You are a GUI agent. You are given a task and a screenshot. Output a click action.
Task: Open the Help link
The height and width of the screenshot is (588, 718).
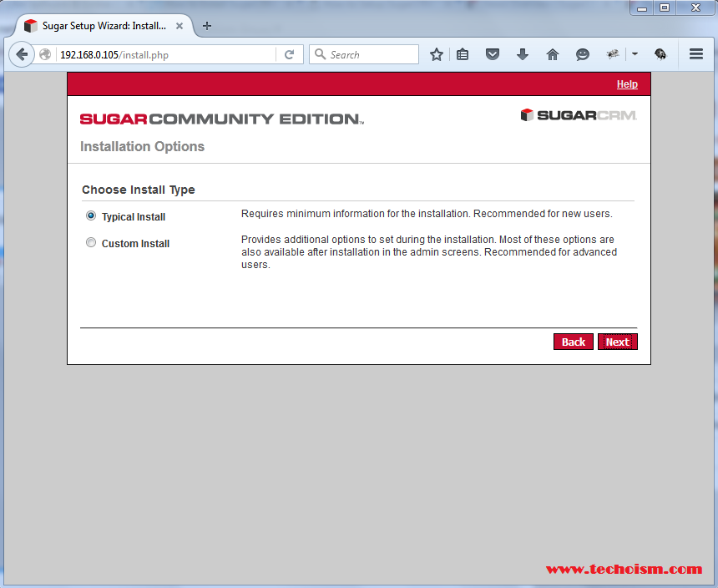tap(627, 84)
